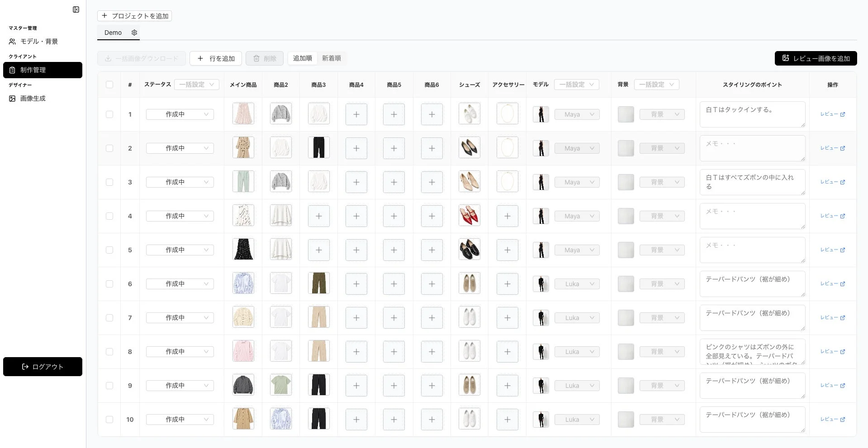Open row 2 trench coat main product
The height and width of the screenshot is (448, 868).
[x=243, y=147]
